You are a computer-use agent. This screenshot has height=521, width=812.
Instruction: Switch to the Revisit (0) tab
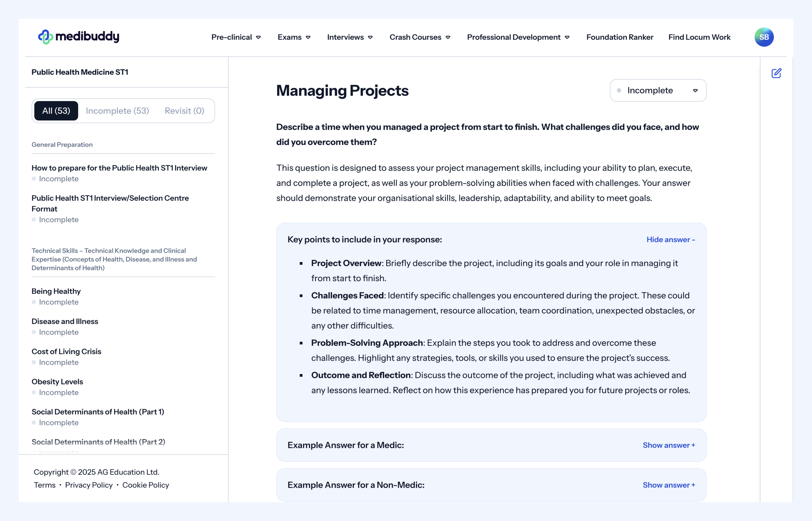[184, 111]
